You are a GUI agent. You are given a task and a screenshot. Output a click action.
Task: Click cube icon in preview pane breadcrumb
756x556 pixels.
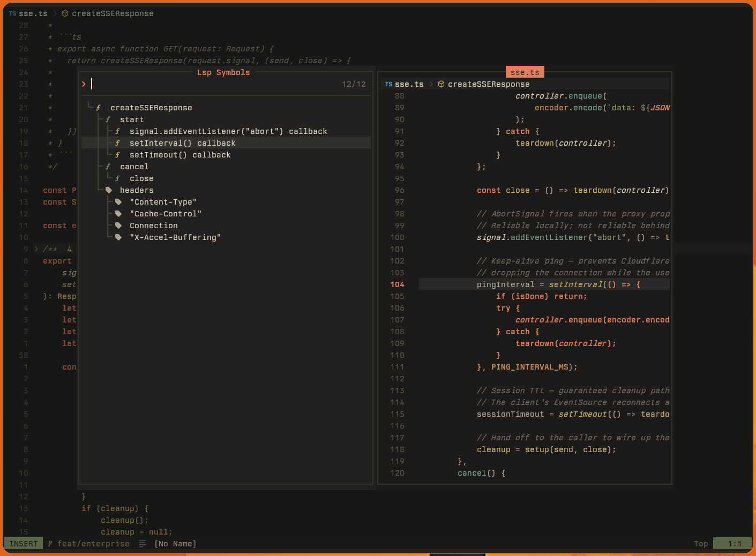coord(441,84)
